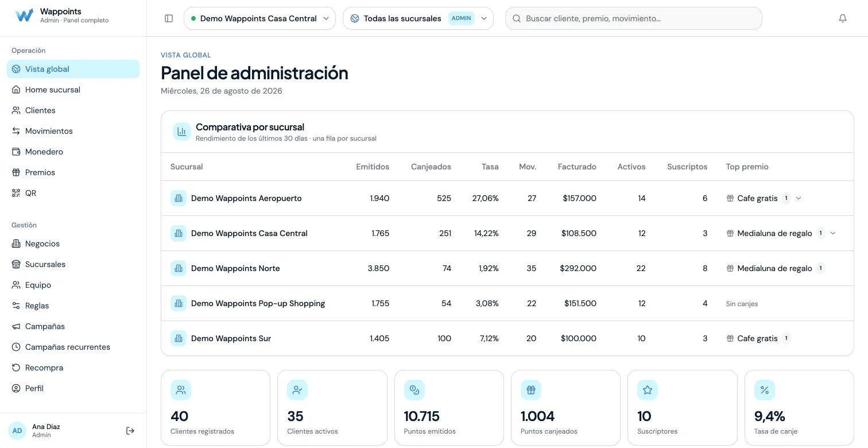
Task: Open the Todas las sucursales branch dropdown
Action: [x=418, y=18]
